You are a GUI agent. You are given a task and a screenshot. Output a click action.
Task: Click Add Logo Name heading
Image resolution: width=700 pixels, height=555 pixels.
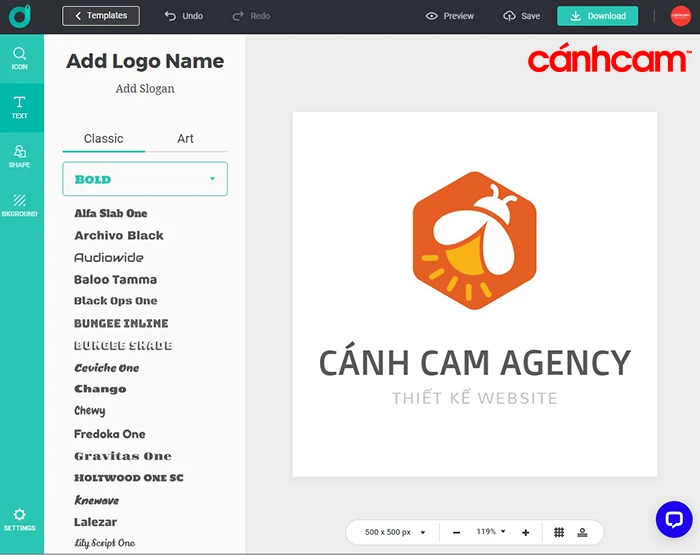click(x=145, y=61)
